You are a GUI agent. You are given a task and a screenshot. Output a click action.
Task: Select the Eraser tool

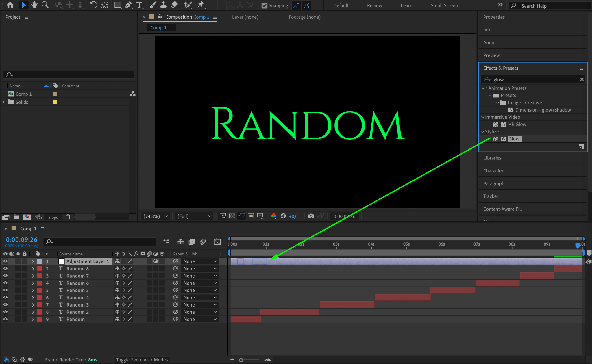point(174,5)
